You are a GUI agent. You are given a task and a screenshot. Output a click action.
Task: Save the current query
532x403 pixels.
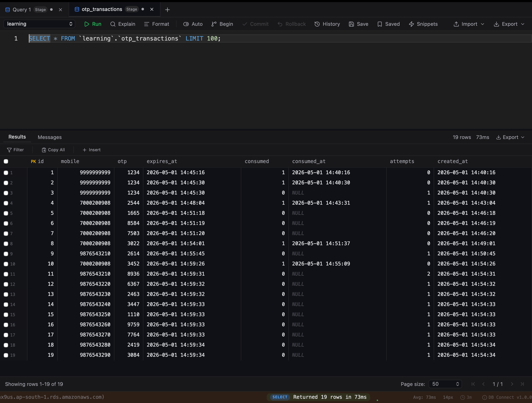point(358,24)
